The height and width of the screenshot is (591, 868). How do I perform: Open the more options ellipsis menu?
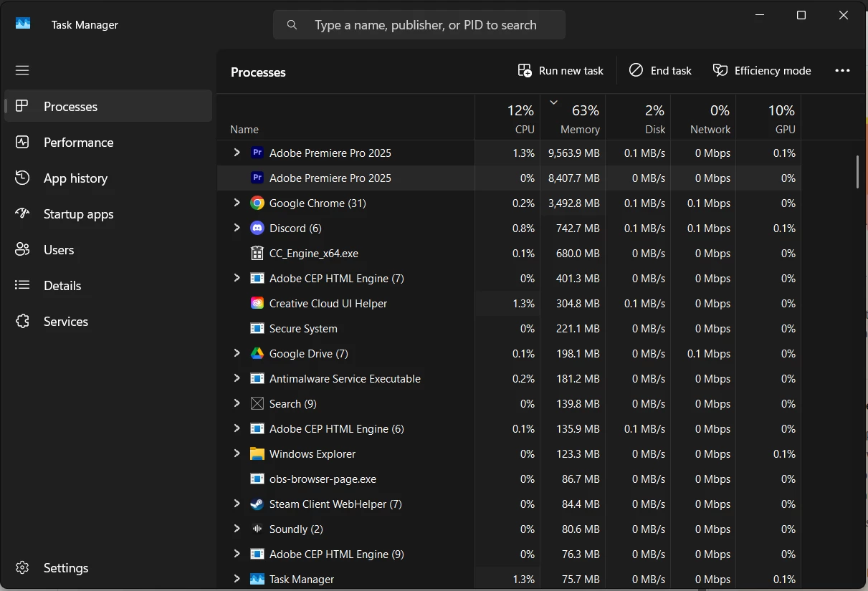(x=842, y=70)
